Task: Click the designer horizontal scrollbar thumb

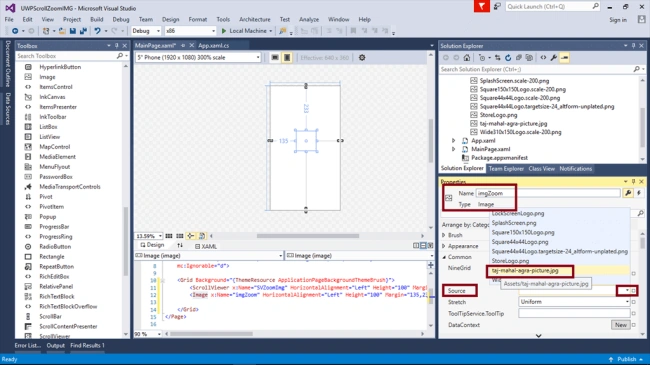Action: tap(308, 236)
